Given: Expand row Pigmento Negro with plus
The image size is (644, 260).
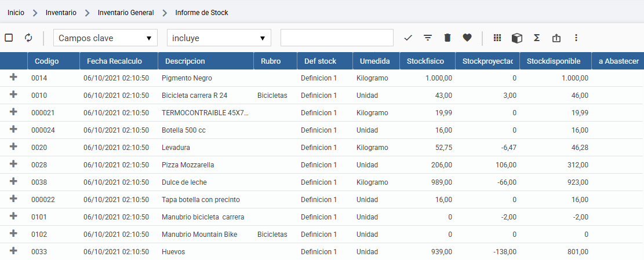Looking at the screenshot, I should point(13,76).
